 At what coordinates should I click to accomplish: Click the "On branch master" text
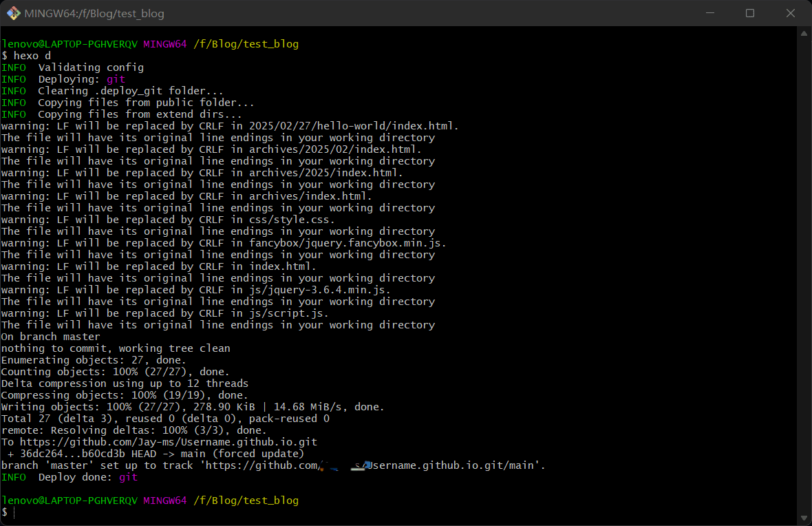click(51, 337)
